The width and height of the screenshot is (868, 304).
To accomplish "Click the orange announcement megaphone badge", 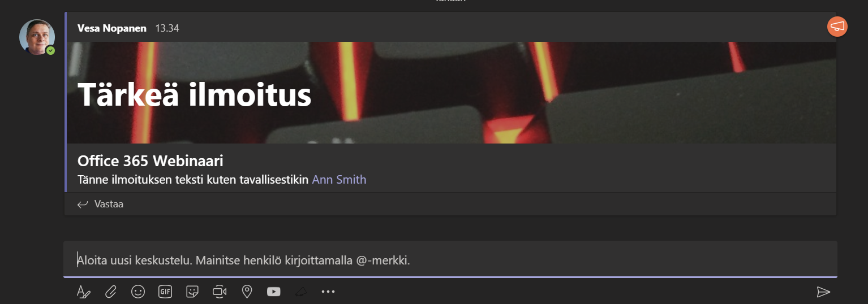I will pos(837,27).
